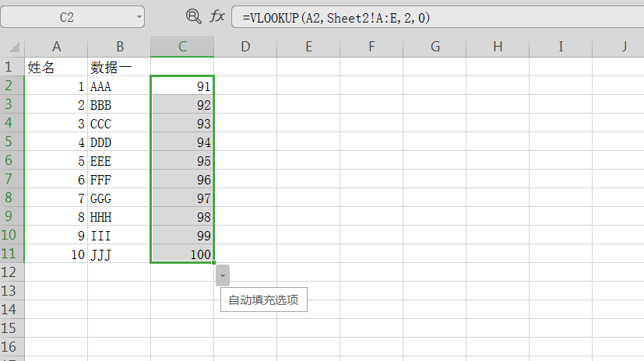Click the fill handle at selection corner
Viewport: 644px width, 361px height.
click(x=214, y=262)
